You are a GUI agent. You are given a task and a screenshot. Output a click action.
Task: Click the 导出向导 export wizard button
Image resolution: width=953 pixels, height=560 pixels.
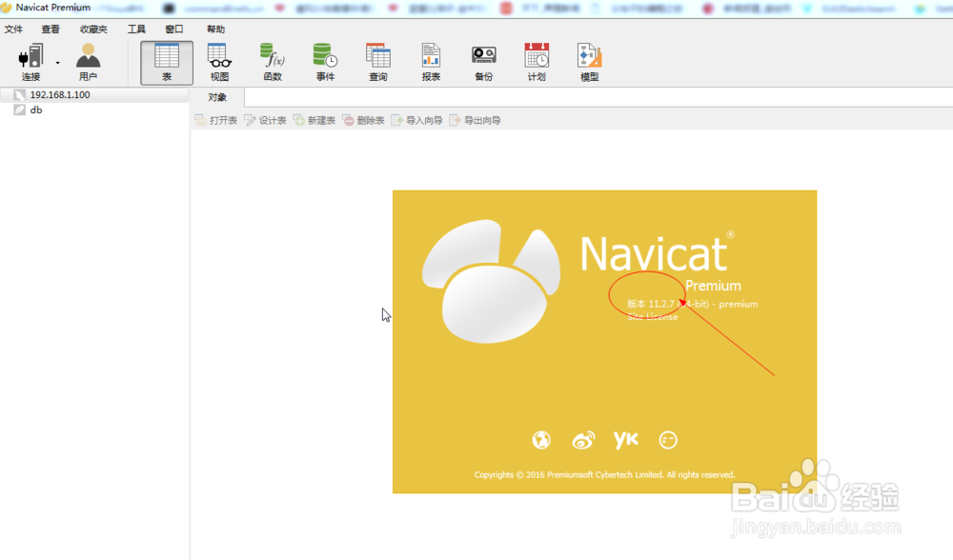476,120
